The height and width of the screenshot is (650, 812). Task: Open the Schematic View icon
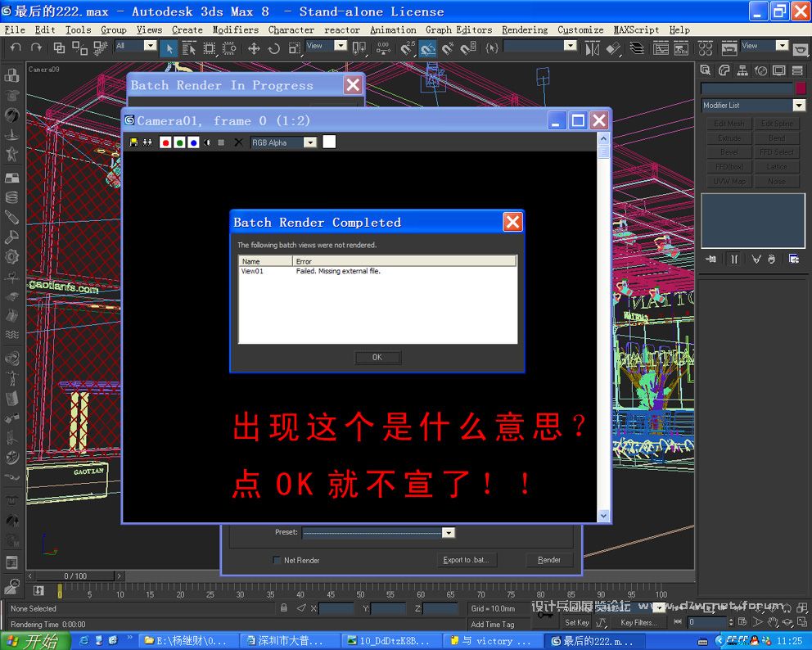(681, 48)
